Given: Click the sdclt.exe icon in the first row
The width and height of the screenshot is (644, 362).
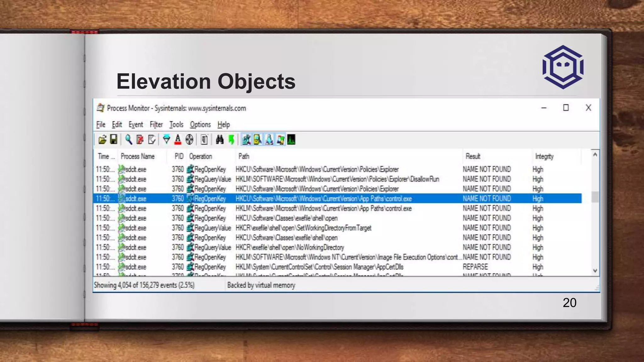Looking at the screenshot, I should pyautogui.click(x=121, y=169).
